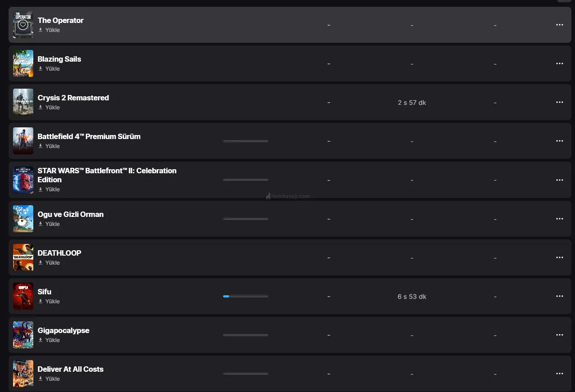The width and height of the screenshot is (575, 392).
Task: Click the download icon under Crysis 2 Remastered
Action: click(40, 108)
